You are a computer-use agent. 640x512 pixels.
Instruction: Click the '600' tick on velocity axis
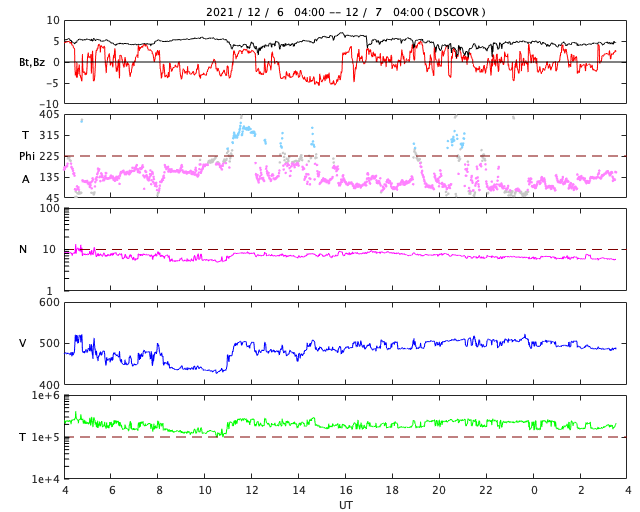(49, 303)
